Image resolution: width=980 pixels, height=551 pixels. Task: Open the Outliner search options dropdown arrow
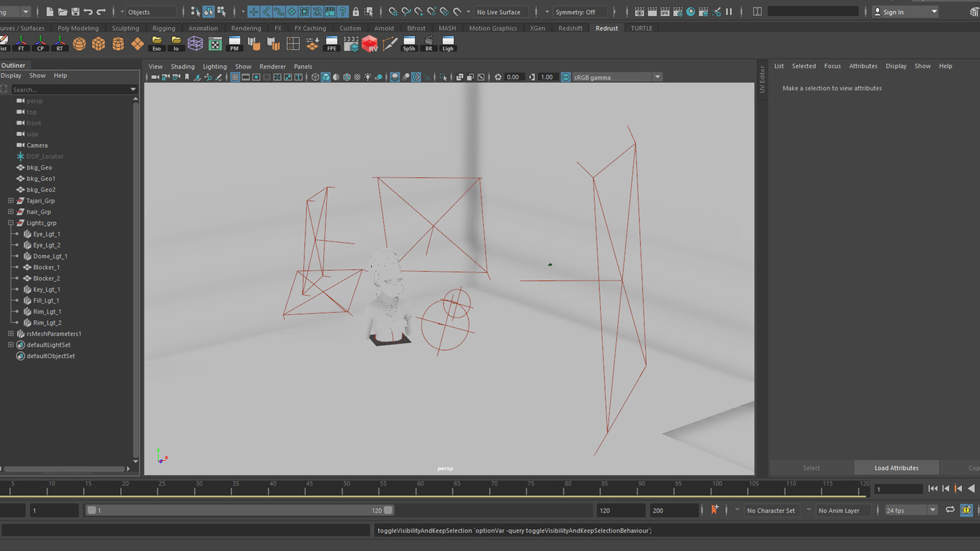tap(133, 89)
